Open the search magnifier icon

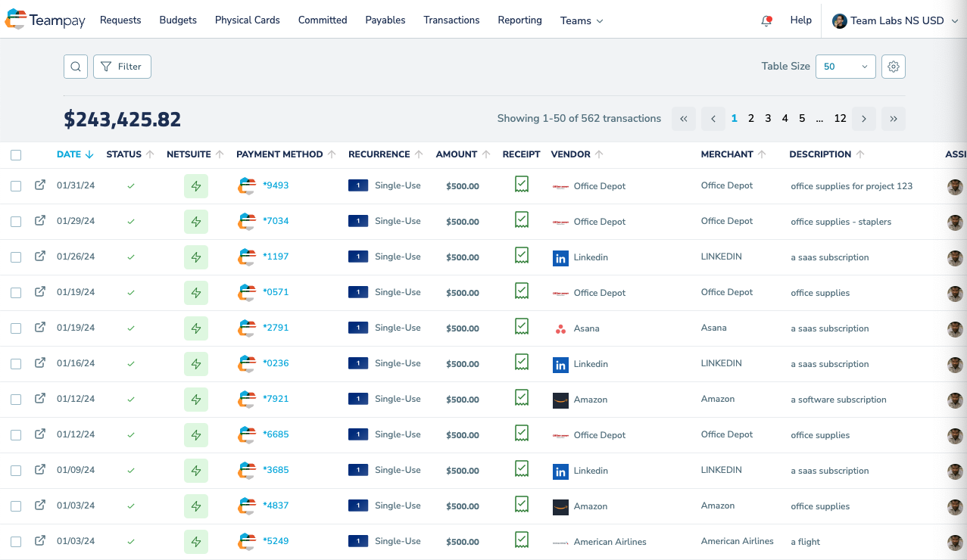point(76,67)
